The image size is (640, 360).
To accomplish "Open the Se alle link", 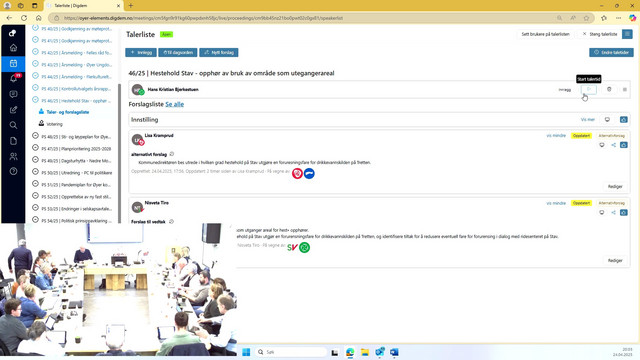I will (174, 104).
